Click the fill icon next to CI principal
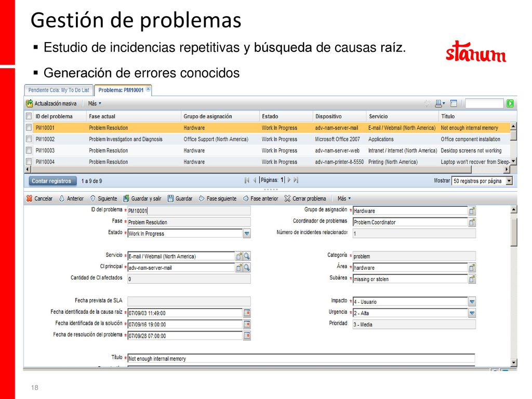 tap(239, 268)
